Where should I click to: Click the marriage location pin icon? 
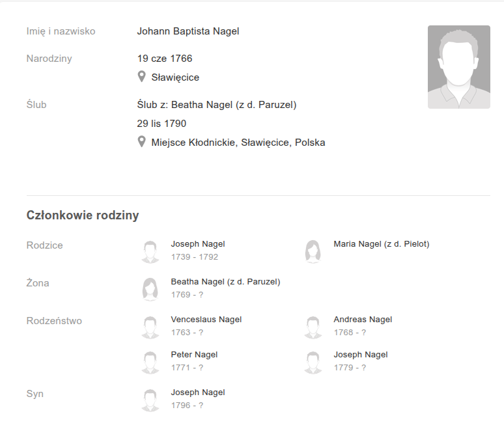pos(141,142)
